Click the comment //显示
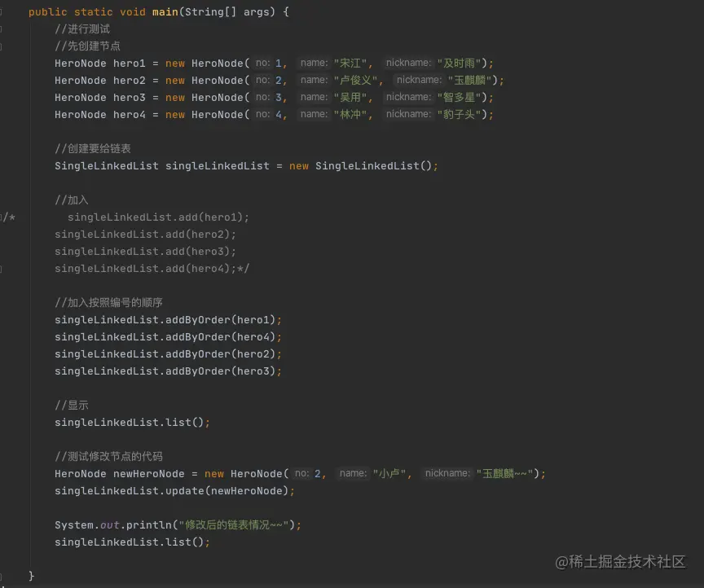The width and height of the screenshot is (704, 588). (x=72, y=406)
